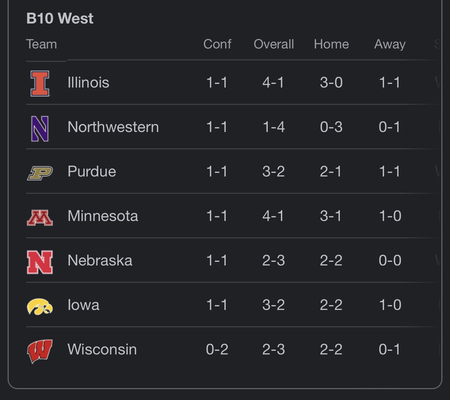This screenshot has width=450, height=400.
Task: Open the Northwestern team link
Action: pos(113,127)
